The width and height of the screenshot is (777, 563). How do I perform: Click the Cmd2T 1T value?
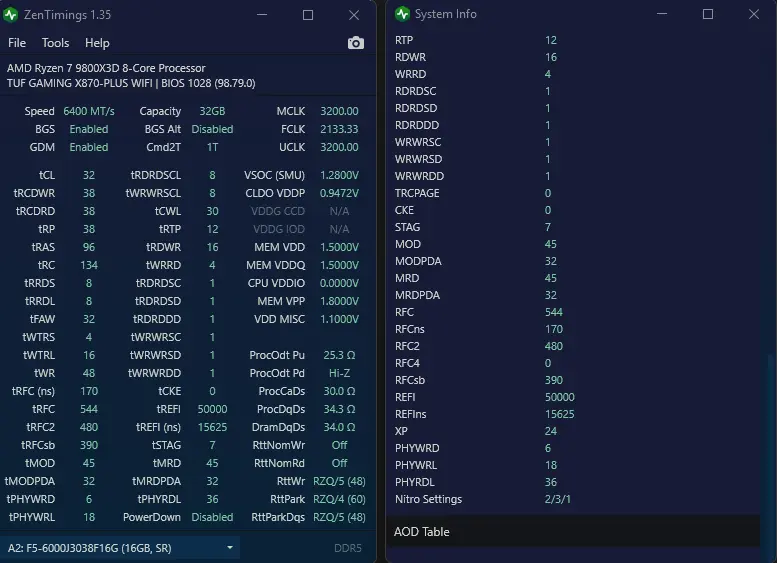pyautogui.click(x=212, y=147)
